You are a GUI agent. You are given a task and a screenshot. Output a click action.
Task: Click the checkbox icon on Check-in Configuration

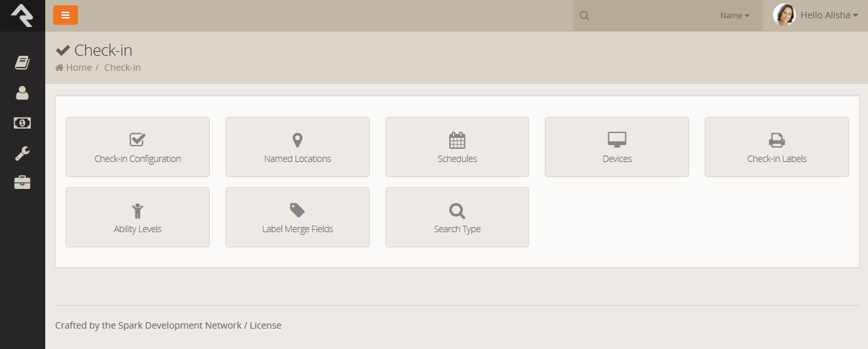(x=138, y=140)
